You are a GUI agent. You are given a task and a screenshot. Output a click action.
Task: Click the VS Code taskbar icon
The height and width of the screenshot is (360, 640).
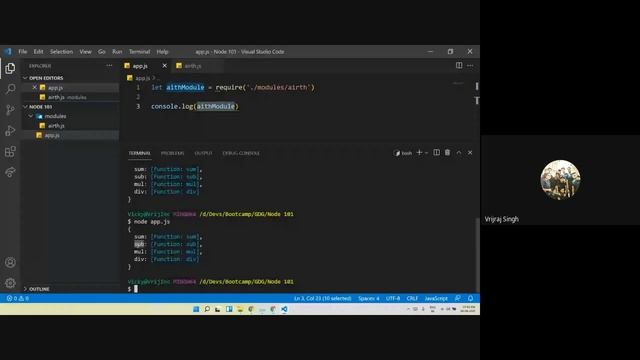click(284, 309)
